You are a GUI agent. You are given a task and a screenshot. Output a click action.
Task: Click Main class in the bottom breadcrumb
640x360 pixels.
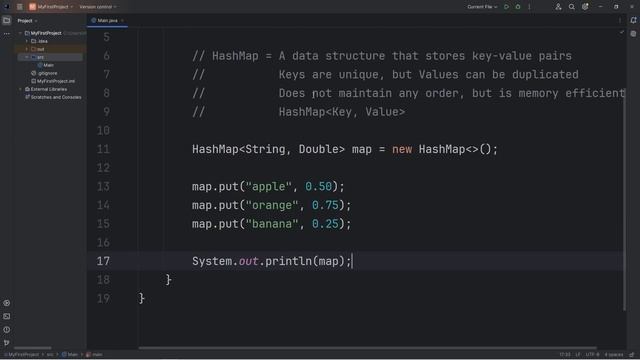70,355
